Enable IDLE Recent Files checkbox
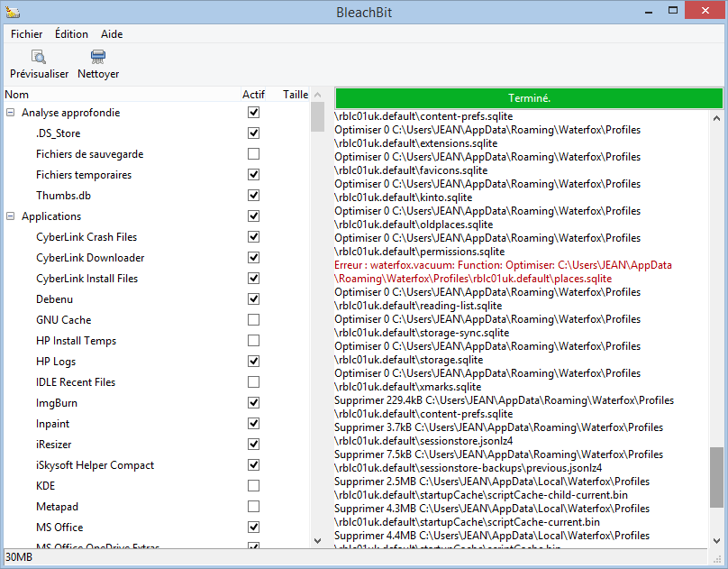This screenshot has width=728, height=569. (253, 382)
